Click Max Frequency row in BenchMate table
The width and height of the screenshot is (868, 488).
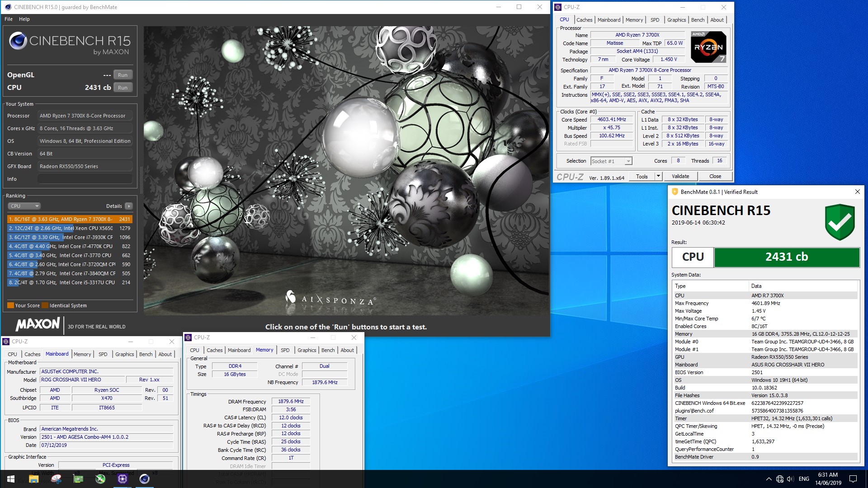tap(765, 303)
